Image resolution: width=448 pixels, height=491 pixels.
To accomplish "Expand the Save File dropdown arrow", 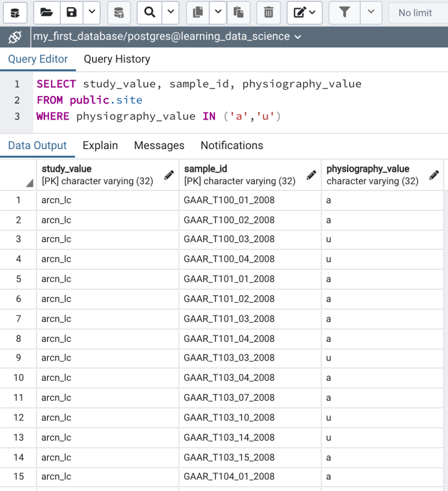I will click(x=92, y=12).
